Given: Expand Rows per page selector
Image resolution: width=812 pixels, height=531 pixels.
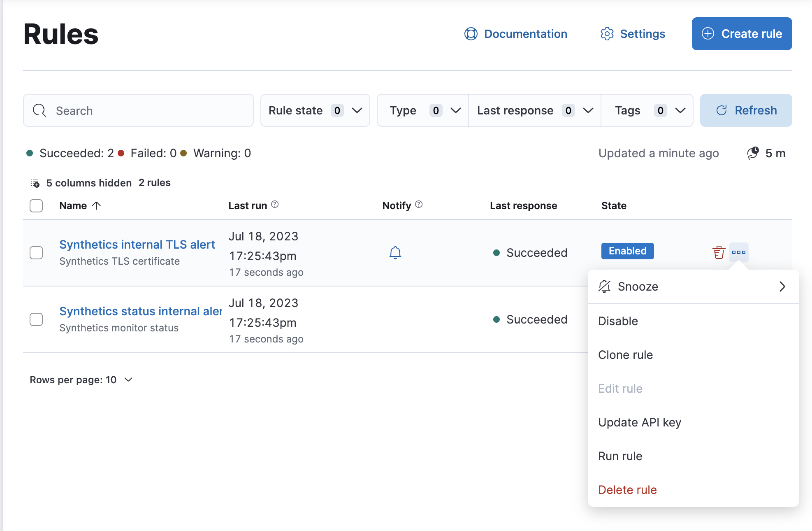Looking at the screenshot, I should pyautogui.click(x=81, y=380).
